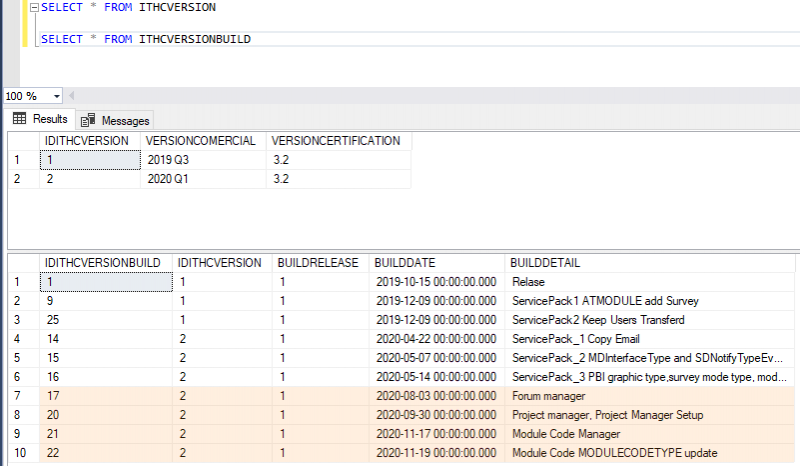Click row header 10 in the build grid
The height and width of the screenshot is (466, 800).
(x=23, y=453)
